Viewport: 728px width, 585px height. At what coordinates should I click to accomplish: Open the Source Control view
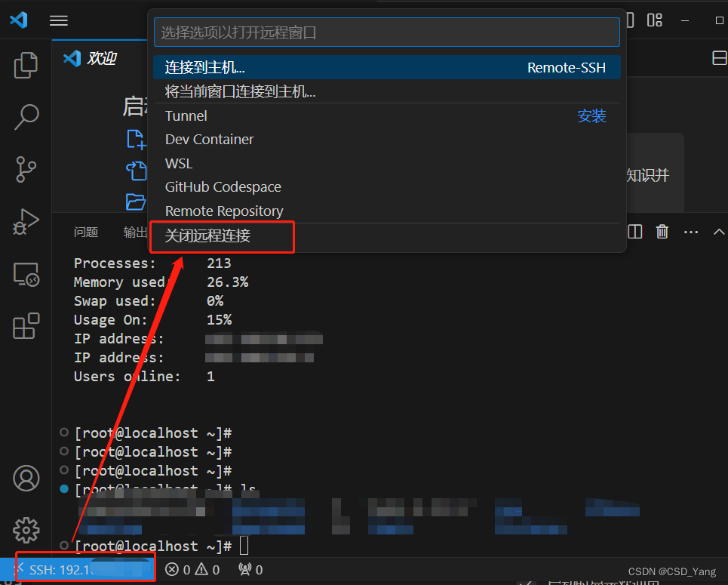(x=26, y=169)
